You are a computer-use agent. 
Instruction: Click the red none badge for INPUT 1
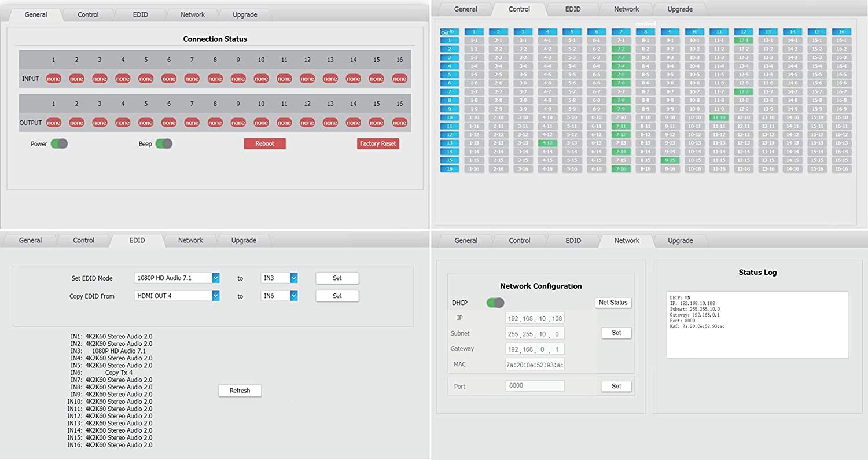(x=54, y=79)
